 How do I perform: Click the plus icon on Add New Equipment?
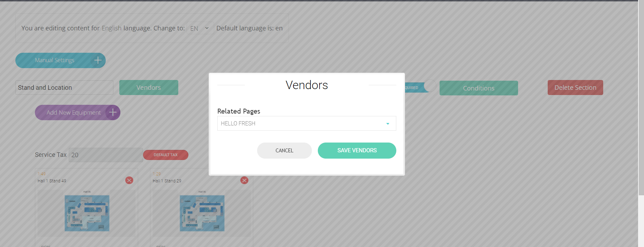click(x=113, y=112)
